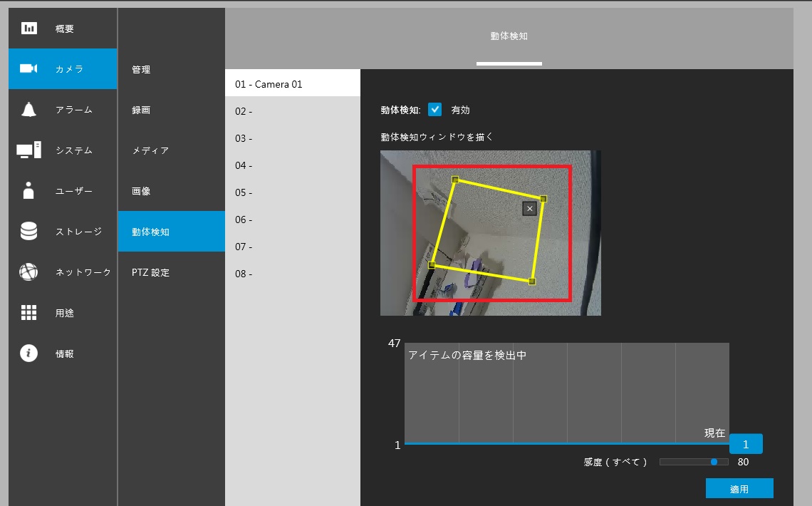Click the カメラ camera icon in sidebar
The width and height of the screenshot is (812, 506).
pyautogui.click(x=28, y=68)
